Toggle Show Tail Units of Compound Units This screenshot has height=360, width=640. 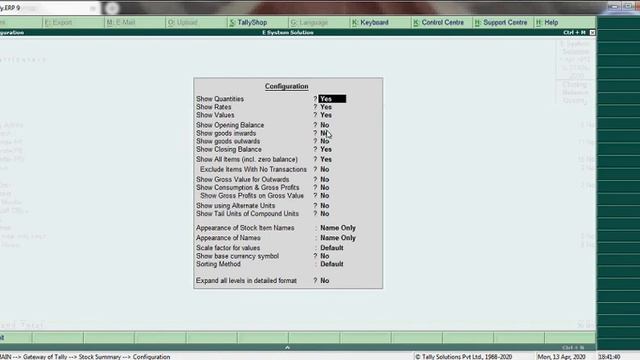[x=324, y=213]
